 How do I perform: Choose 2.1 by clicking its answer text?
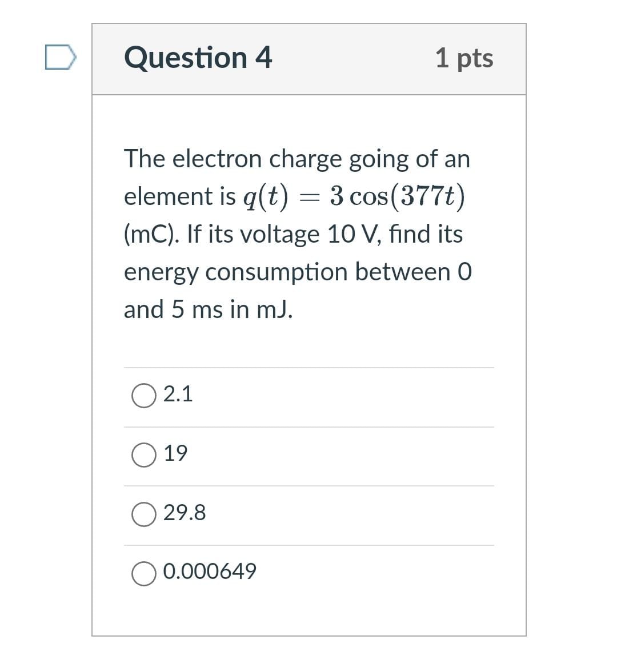(179, 394)
